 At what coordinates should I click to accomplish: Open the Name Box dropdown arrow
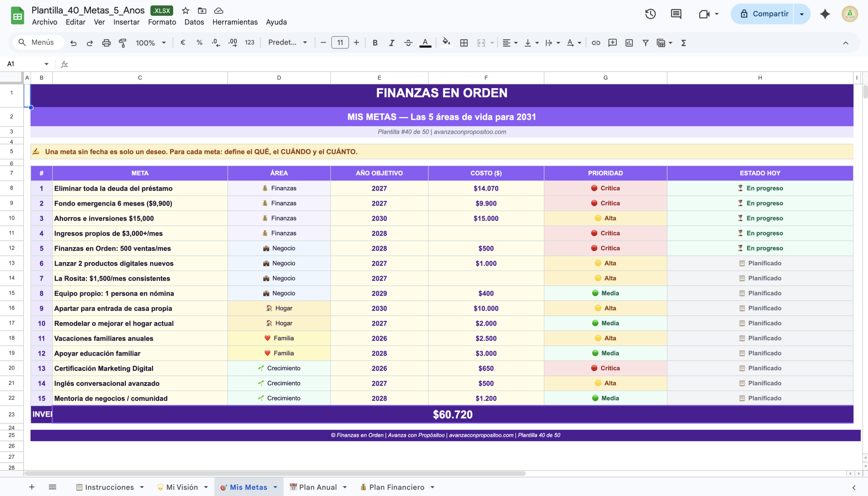[x=46, y=64]
